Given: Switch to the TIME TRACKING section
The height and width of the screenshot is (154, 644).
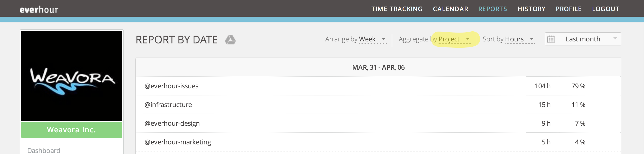Looking at the screenshot, I should pos(397,9).
